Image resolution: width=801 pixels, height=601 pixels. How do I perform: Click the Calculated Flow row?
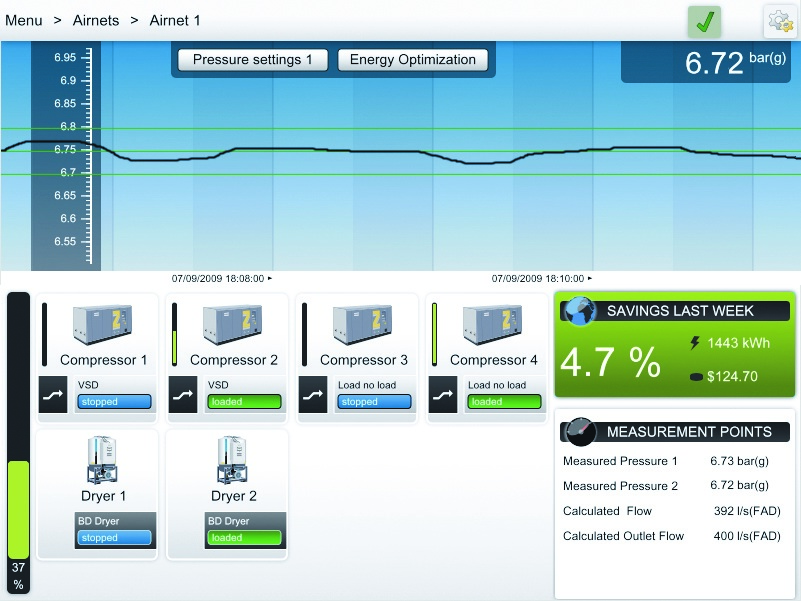point(672,511)
